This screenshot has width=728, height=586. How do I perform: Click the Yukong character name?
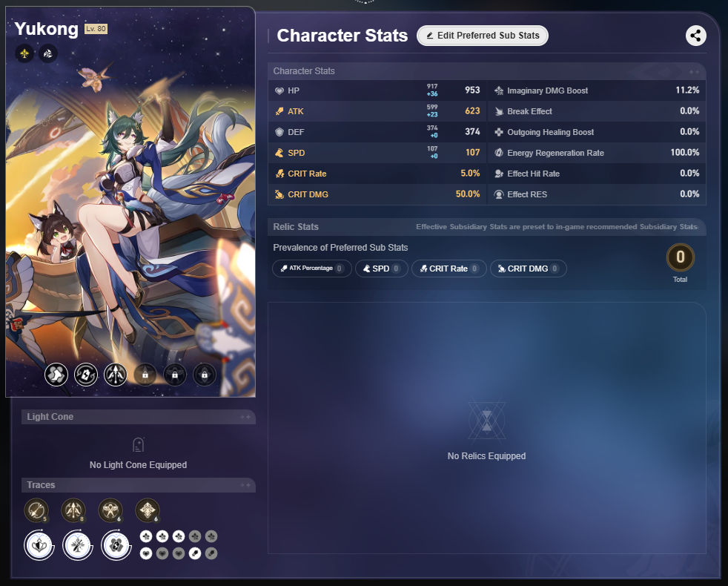pos(47,29)
